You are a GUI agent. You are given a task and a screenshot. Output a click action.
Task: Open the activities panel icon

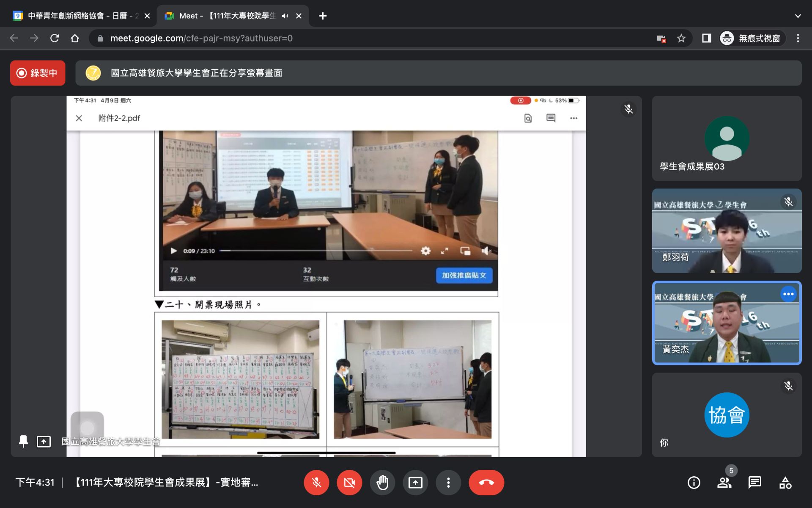point(785,483)
